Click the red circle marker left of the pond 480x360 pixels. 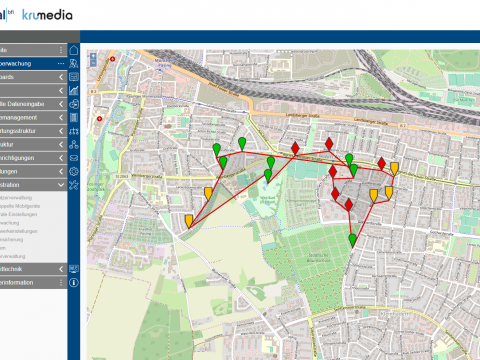[99, 119]
